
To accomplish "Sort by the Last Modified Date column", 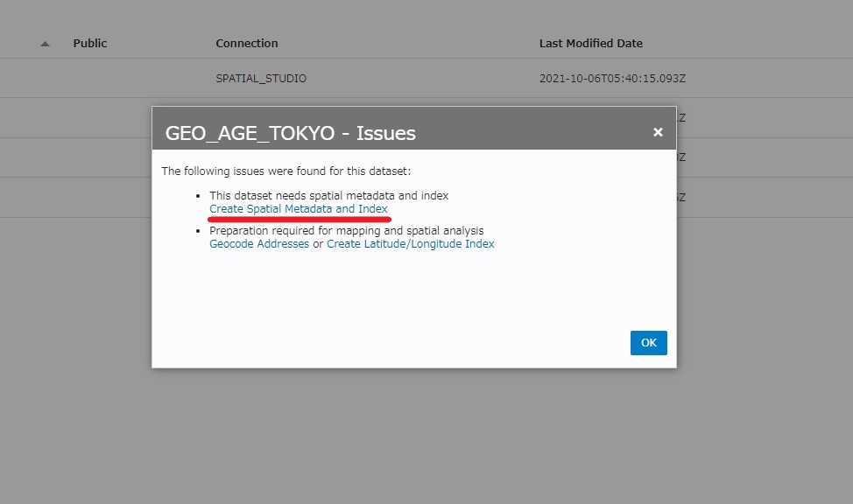I will (x=591, y=43).
